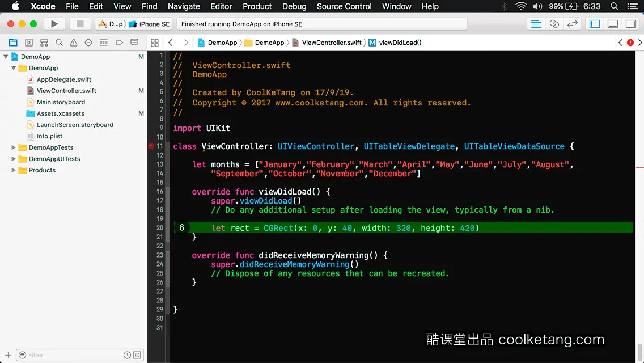The width and height of the screenshot is (644, 363).
Task: Open the Editor menu
Action: pyautogui.click(x=221, y=6)
